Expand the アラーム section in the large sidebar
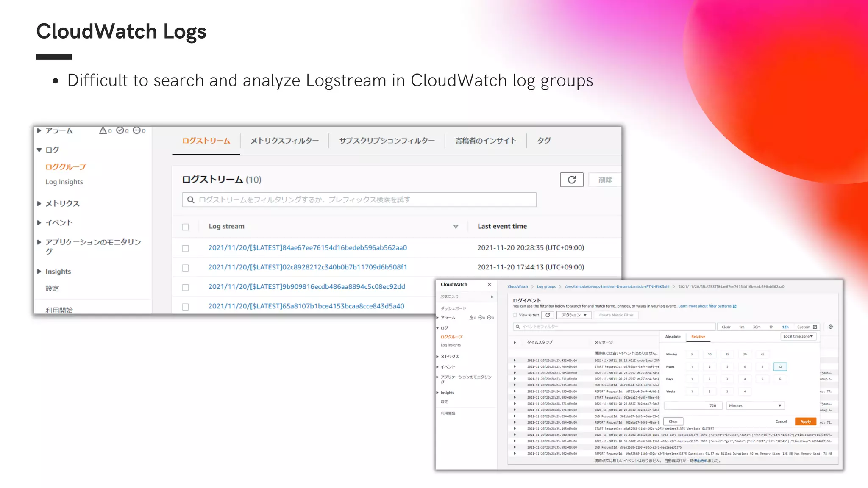 39,130
